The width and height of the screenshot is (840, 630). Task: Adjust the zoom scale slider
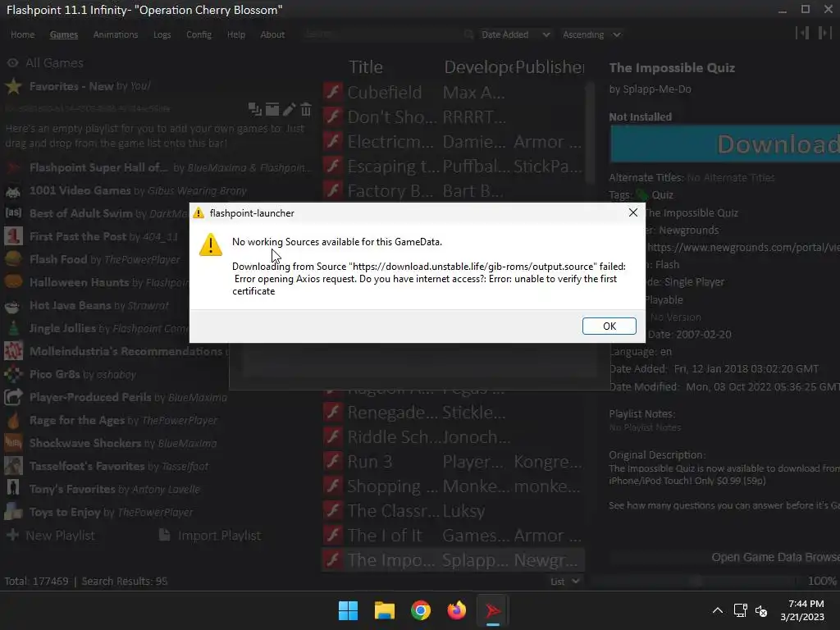pyautogui.click(x=695, y=582)
